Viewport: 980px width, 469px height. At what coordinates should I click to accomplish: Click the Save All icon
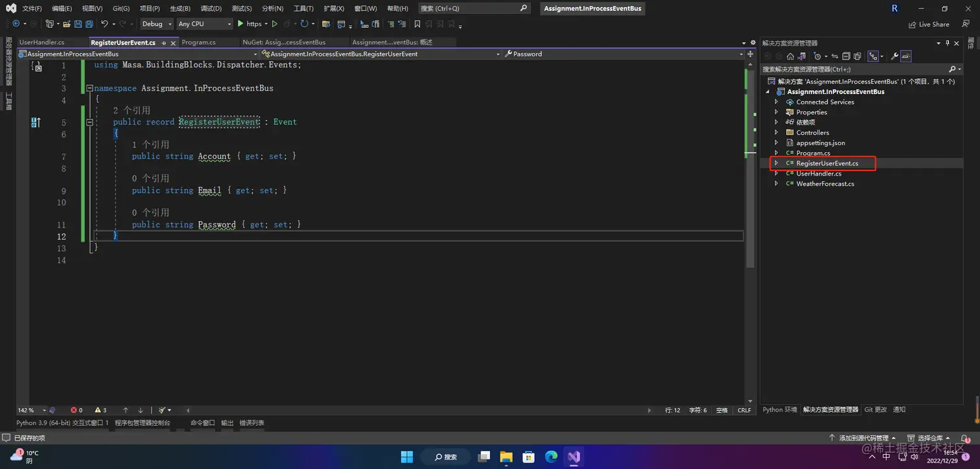pos(89,24)
